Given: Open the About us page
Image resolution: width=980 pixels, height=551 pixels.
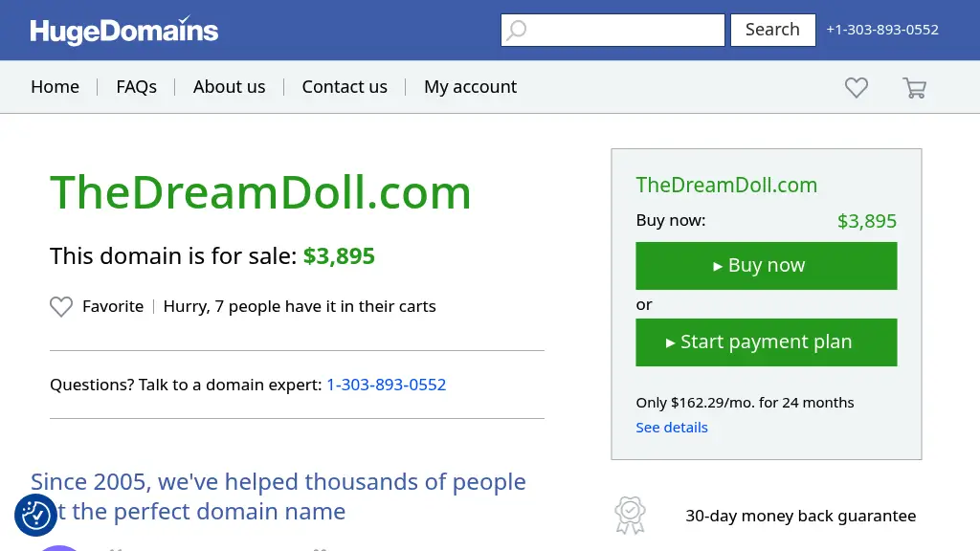Looking at the screenshot, I should (x=229, y=87).
